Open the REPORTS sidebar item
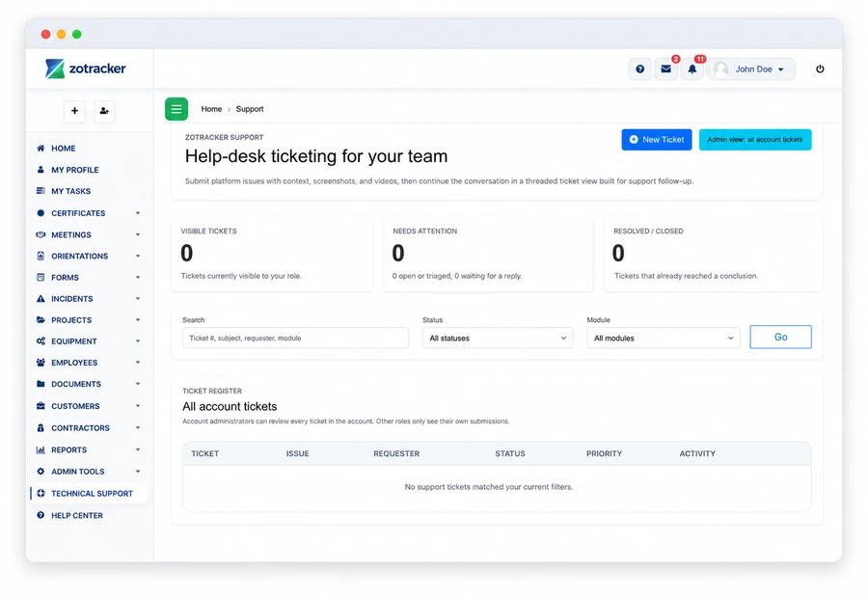 pyautogui.click(x=69, y=449)
